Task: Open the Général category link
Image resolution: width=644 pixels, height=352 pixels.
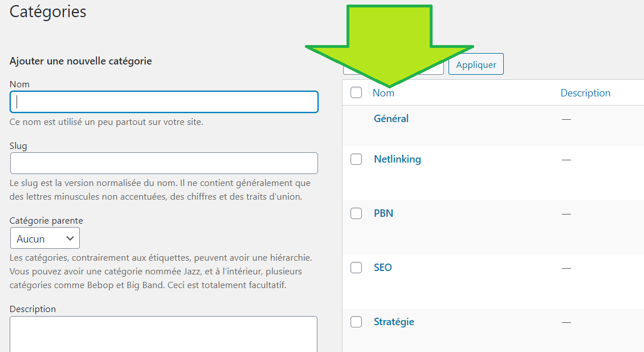Action: [391, 119]
